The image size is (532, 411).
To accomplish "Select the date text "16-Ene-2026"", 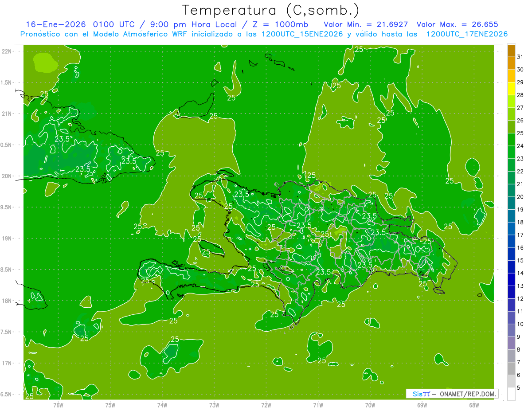I will click(x=55, y=24).
